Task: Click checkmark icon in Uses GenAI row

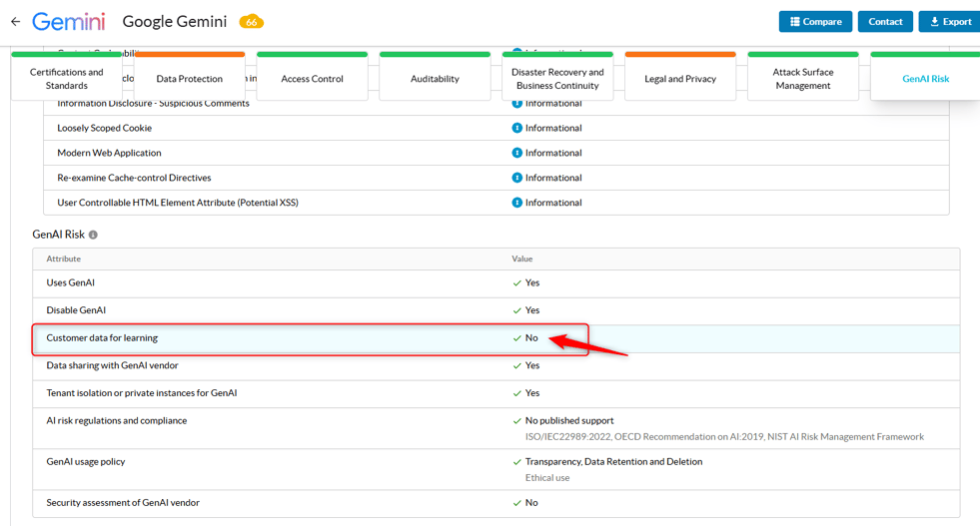Action: coord(516,283)
